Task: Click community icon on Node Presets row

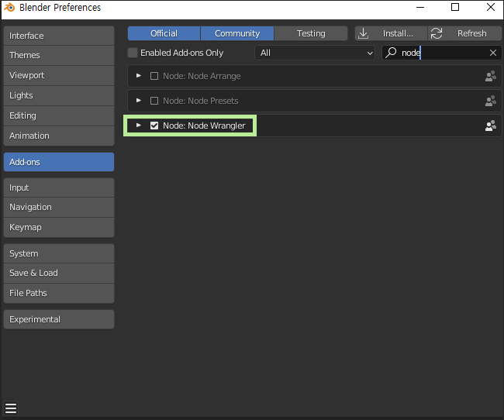Action: [x=491, y=101]
